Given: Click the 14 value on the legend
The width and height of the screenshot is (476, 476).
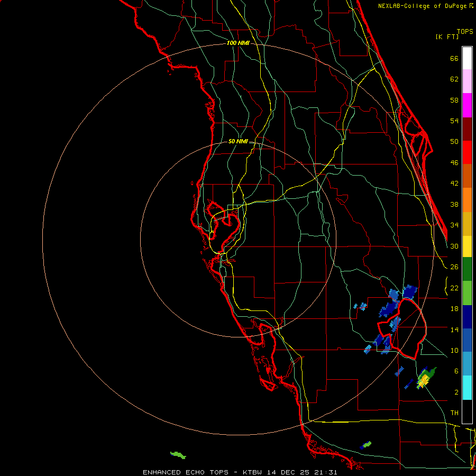Looking at the screenshot, I should (x=454, y=329).
